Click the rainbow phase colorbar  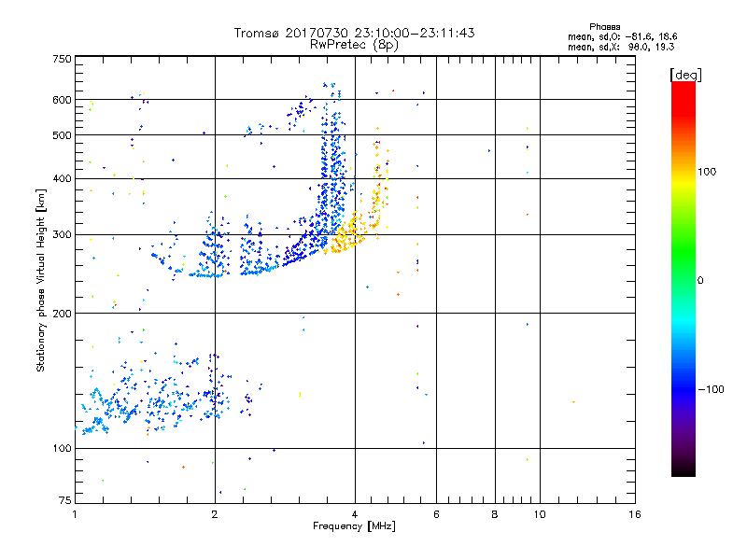pos(684,278)
